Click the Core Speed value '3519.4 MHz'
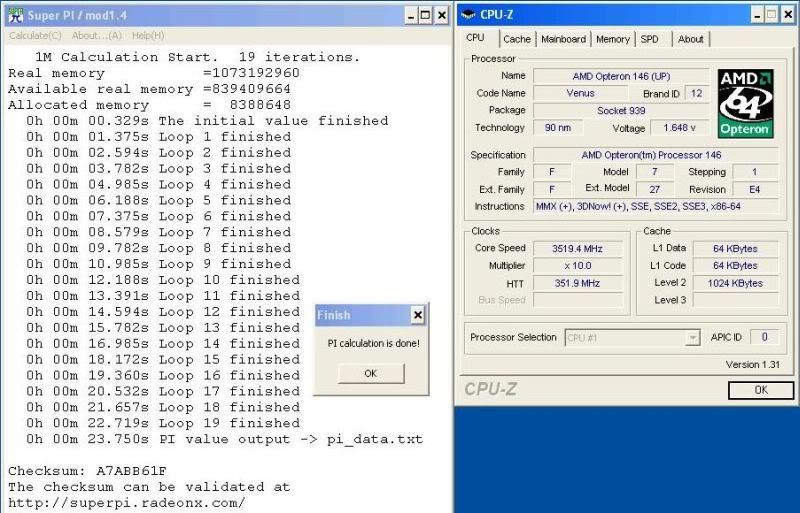The image size is (800, 513). (x=578, y=249)
